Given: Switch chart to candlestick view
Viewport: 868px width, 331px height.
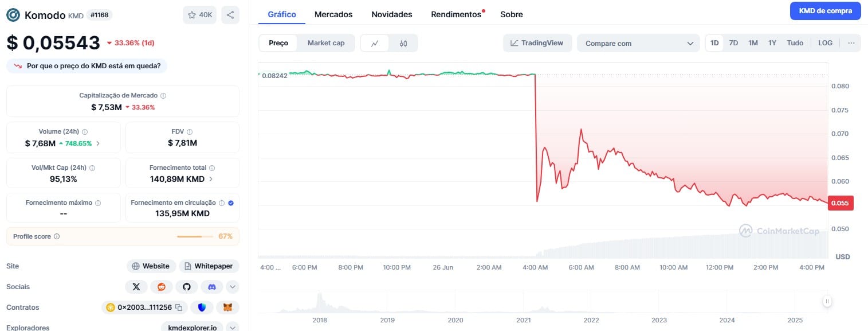Looking at the screenshot, I should (403, 43).
